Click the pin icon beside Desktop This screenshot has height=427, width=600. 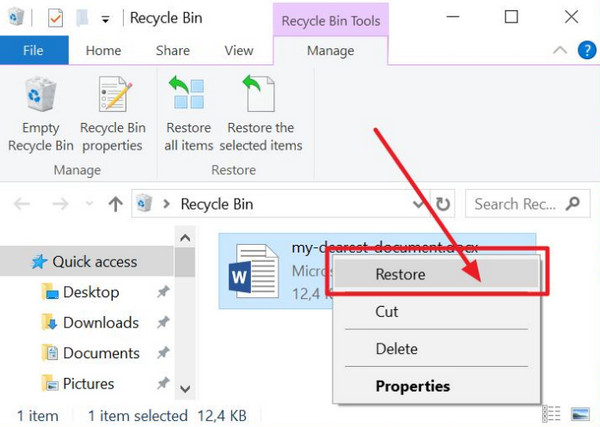(x=163, y=292)
